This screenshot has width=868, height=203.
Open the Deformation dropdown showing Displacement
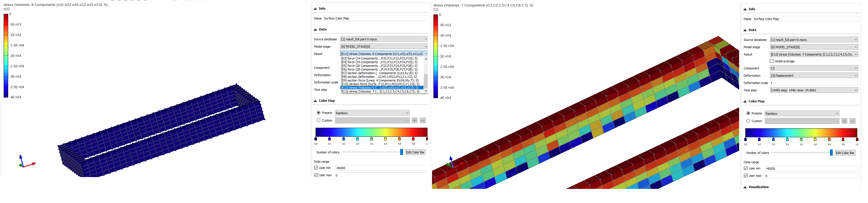click(814, 76)
